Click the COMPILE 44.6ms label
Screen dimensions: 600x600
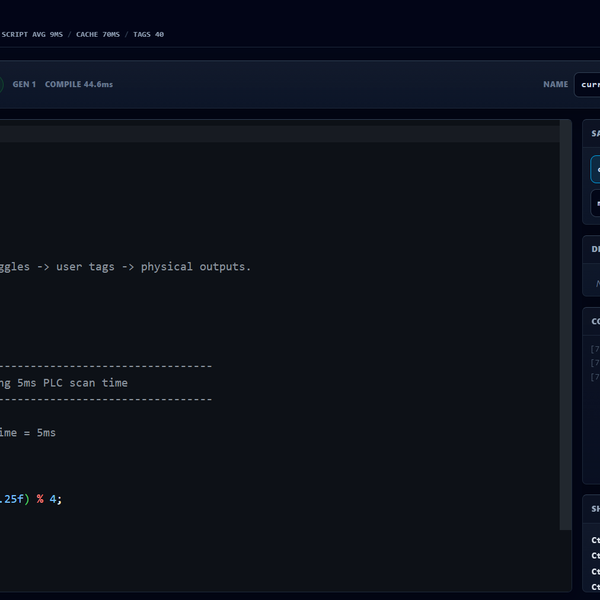[x=79, y=84]
